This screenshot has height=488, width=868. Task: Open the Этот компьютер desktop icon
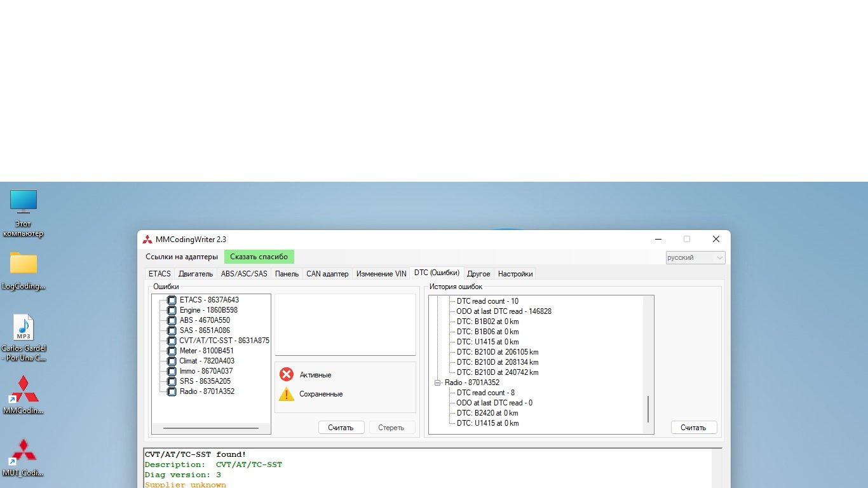pyautogui.click(x=24, y=213)
